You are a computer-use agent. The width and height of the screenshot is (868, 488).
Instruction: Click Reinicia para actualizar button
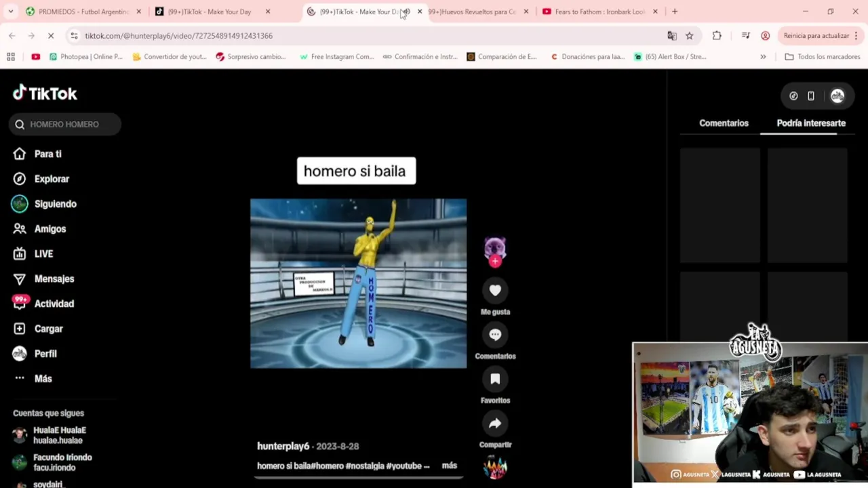[816, 35]
